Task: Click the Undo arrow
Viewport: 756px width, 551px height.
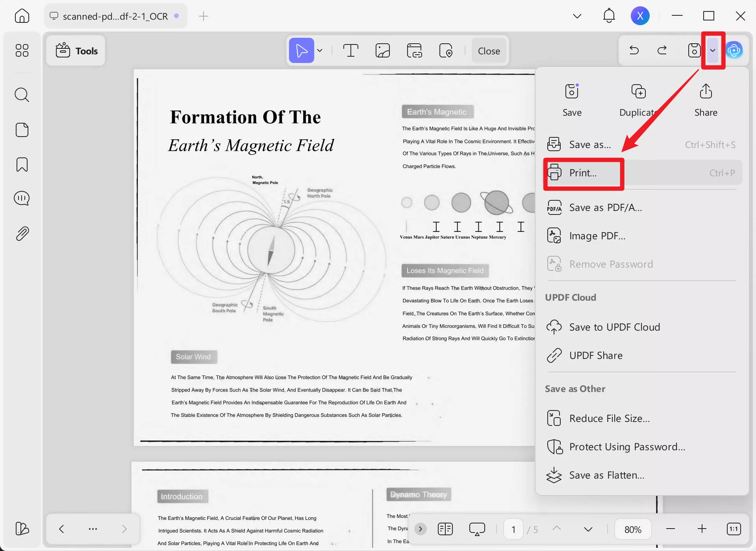Action: (634, 50)
